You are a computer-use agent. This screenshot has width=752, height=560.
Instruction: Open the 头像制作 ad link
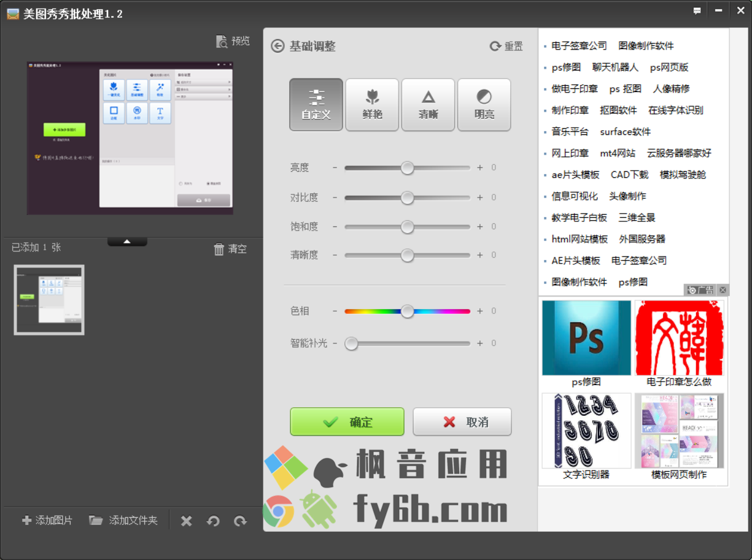pos(627,196)
